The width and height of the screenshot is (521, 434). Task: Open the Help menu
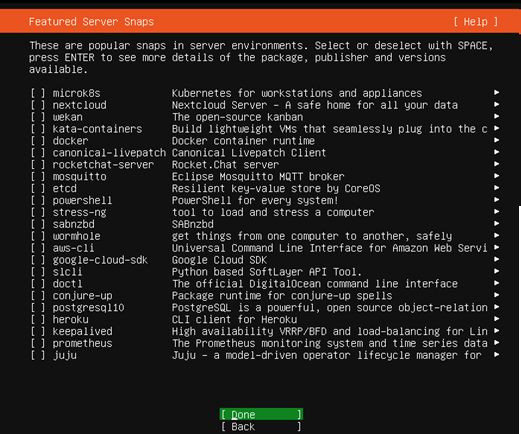476,22
